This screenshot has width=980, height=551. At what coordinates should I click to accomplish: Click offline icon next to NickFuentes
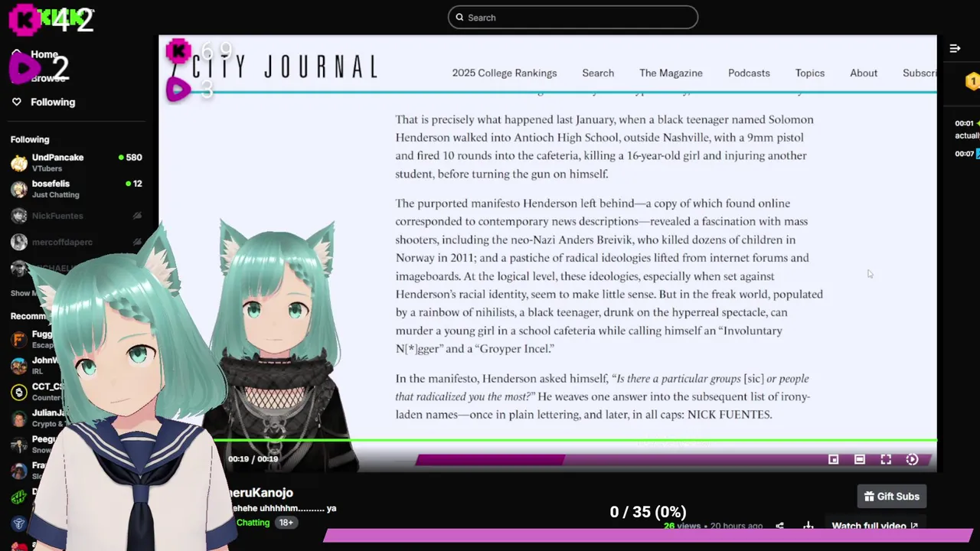pos(137,216)
